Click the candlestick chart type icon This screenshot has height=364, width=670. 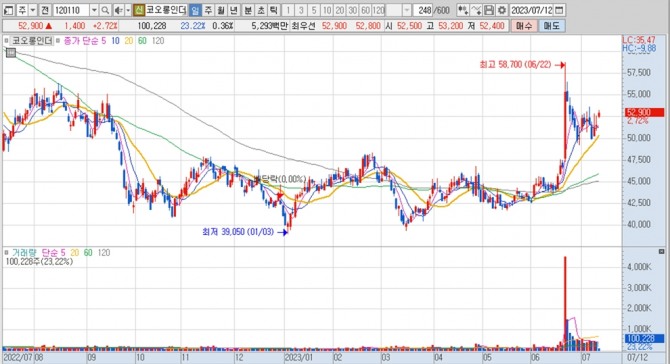463,10
